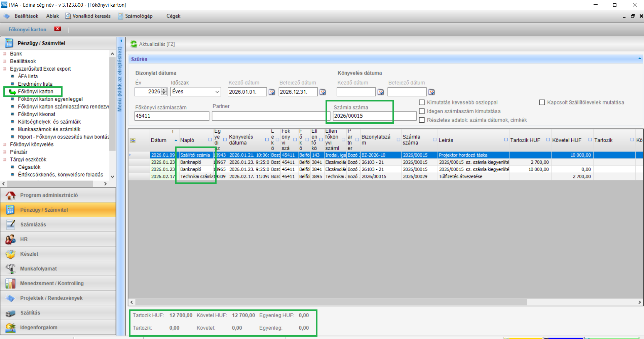Check Kapcsolt Szállítólevelek mutatása option

coord(542,102)
